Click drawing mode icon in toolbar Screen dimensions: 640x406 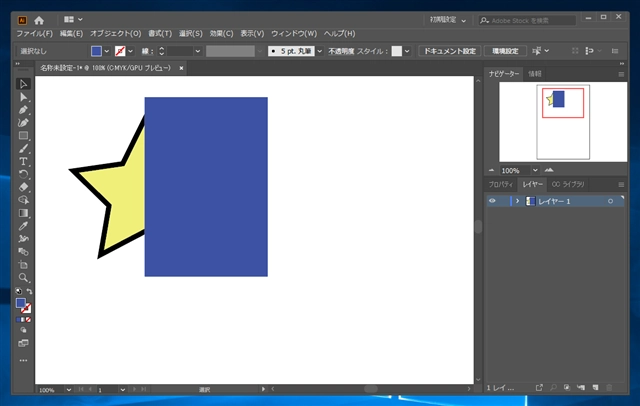23,330
